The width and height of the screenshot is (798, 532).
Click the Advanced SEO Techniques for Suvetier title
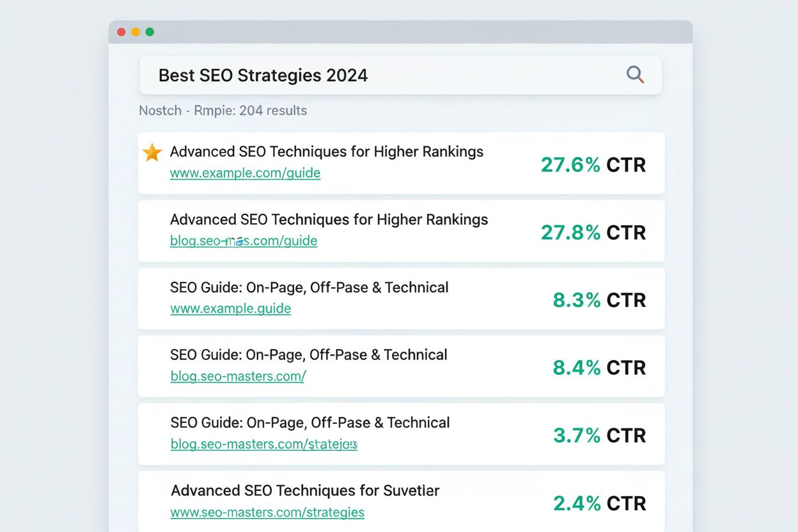pyautogui.click(x=304, y=490)
